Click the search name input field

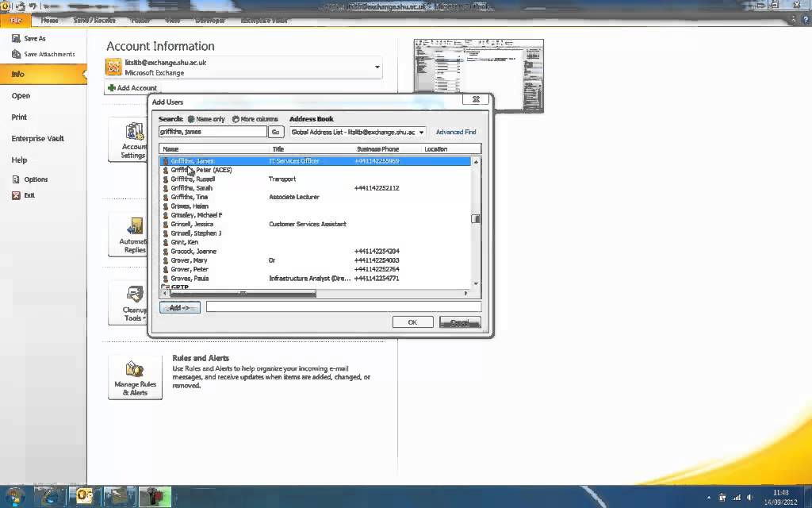coord(213,133)
